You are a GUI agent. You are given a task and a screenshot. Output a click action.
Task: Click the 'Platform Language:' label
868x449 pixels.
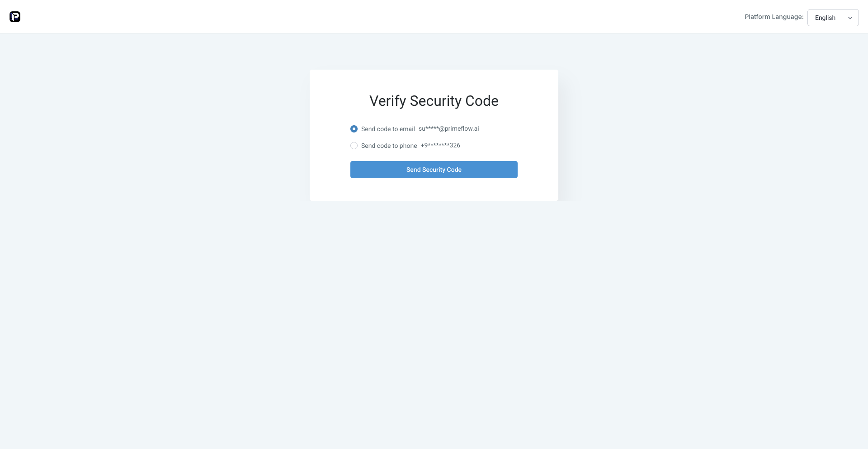point(774,17)
